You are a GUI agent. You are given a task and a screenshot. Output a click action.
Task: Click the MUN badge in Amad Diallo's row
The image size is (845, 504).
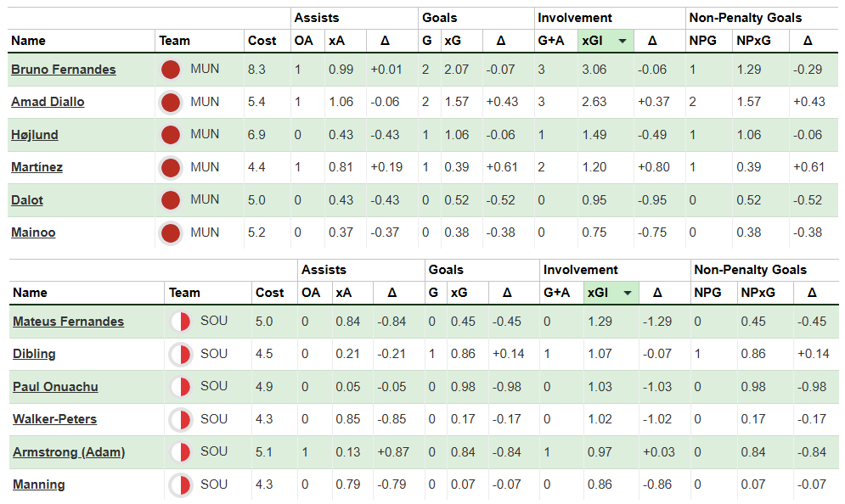point(170,103)
